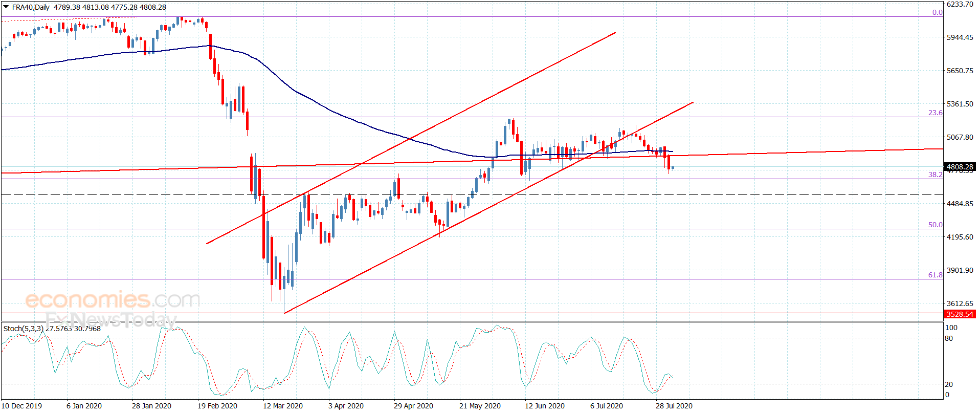The width and height of the screenshot is (980, 413).
Task: Click the red price tag 3528.54
Action: pos(960,314)
